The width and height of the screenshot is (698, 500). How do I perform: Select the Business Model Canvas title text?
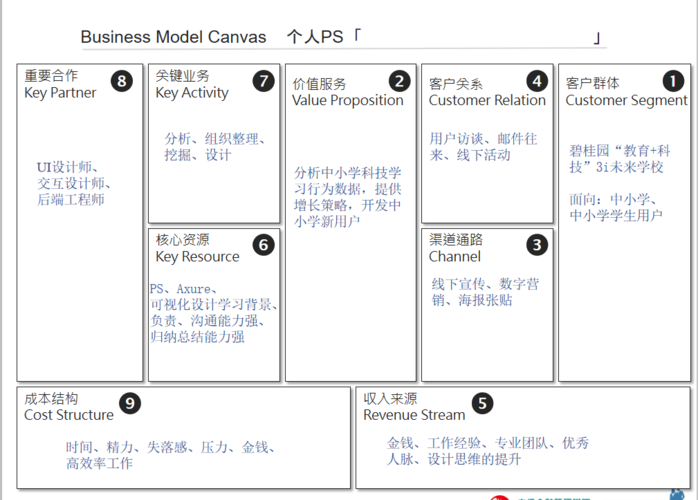[173, 37]
